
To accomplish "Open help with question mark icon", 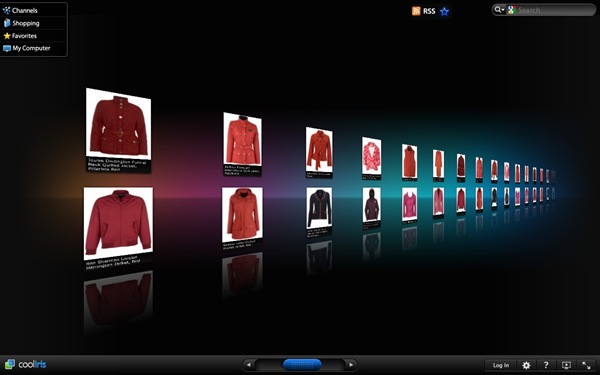I will click(x=546, y=365).
